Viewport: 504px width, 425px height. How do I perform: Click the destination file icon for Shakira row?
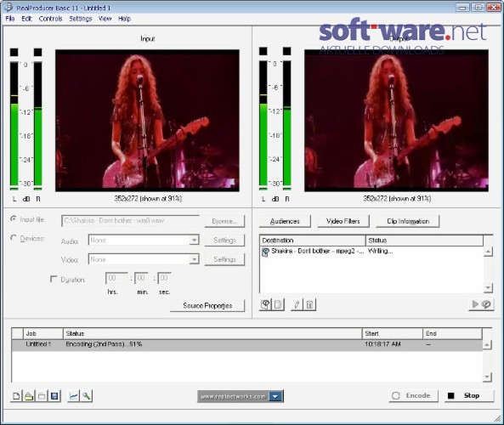click(265, 252)
